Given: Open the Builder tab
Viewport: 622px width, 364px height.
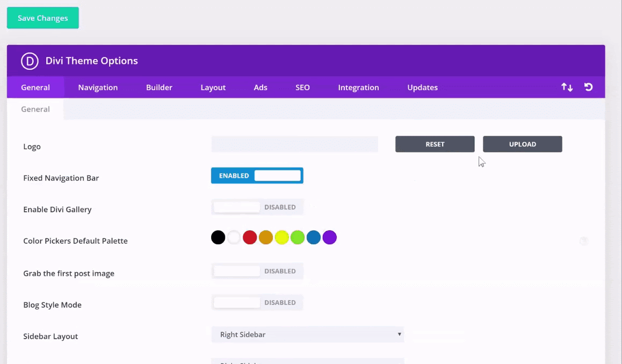Looking at the screenshot, I should pos(159,87).
